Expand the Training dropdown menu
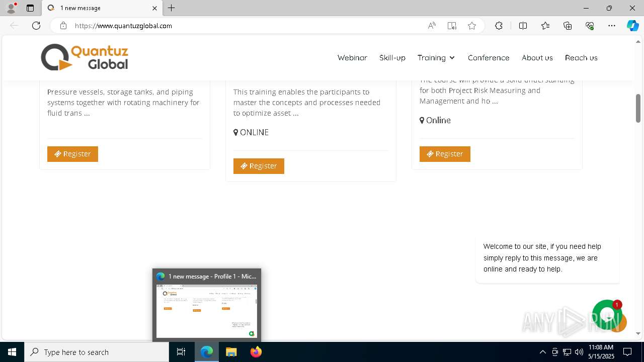The width and height of the screenshot is (644, 362). (x=436, y=58)
